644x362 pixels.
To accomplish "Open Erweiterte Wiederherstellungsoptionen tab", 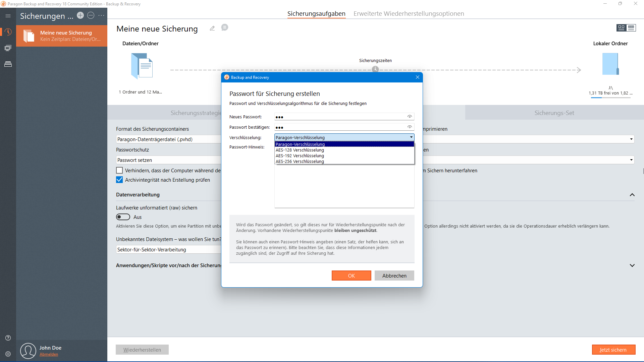I will 409,14.
